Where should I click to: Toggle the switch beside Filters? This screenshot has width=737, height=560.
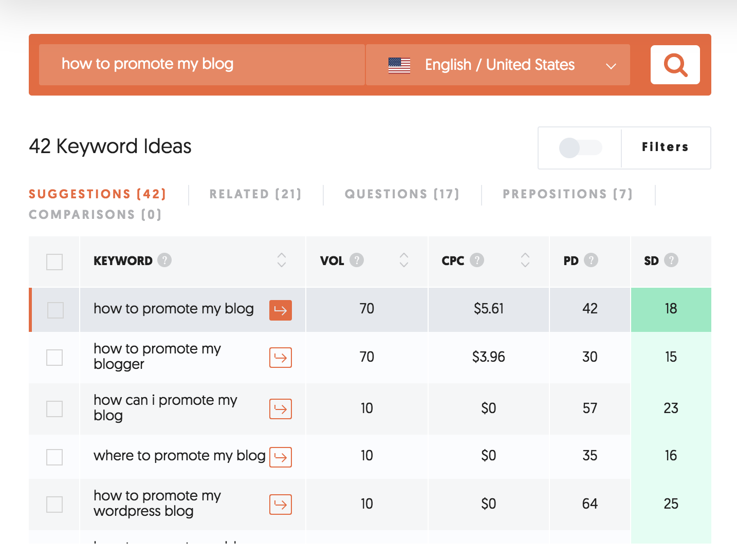(580, 148)
